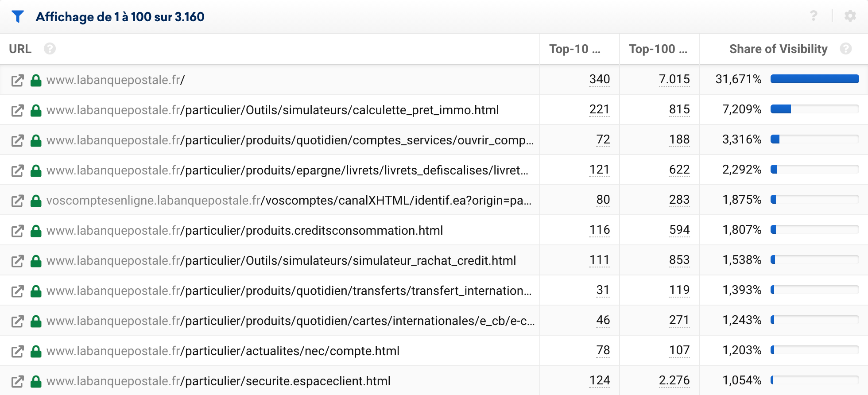Image resolution: width=868 pixels, height=395 pixels.
Task: Click help icon beside Share of Visibility
Action: 845,49
